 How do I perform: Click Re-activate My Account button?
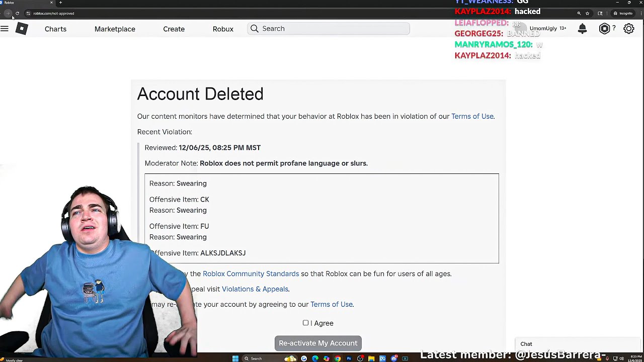coord(318,343)
